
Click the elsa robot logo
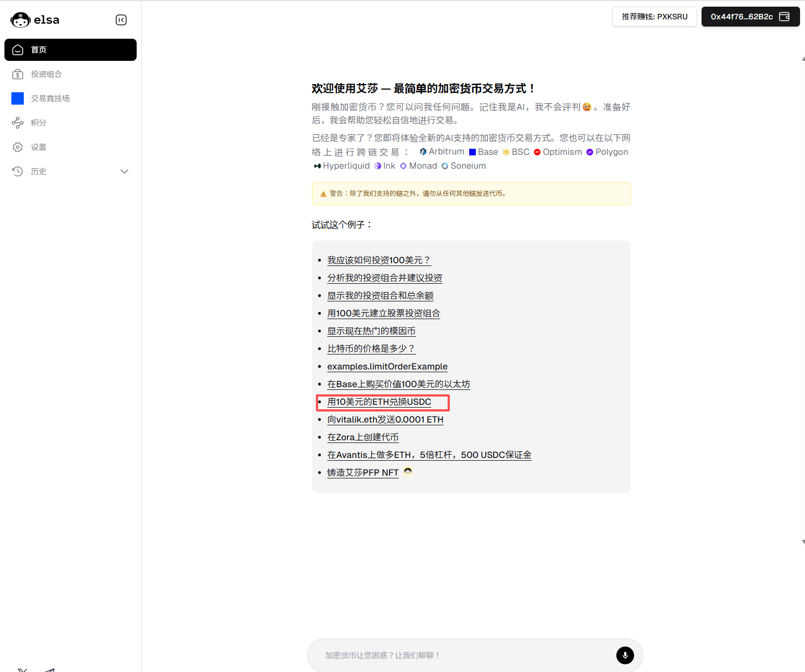tap(20, 19)
